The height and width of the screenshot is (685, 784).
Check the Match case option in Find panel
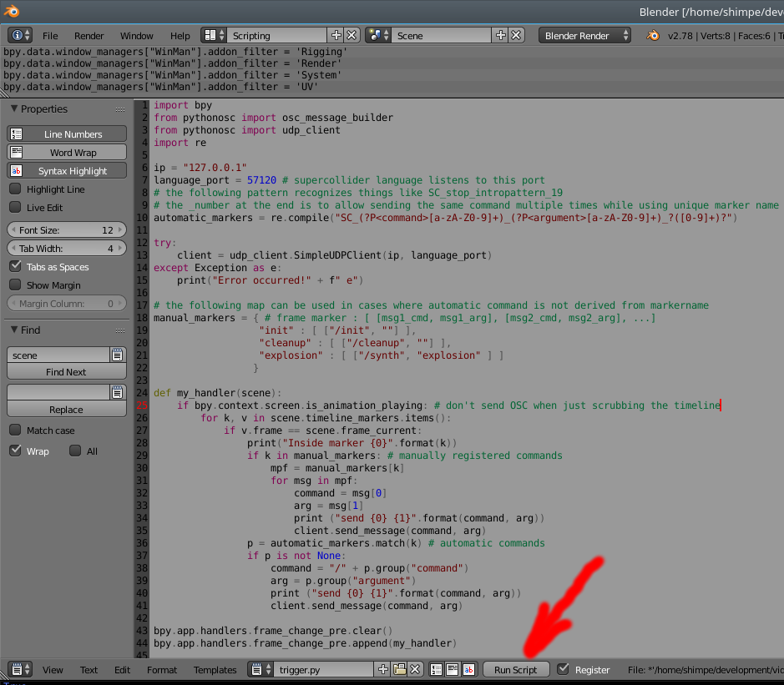pos(14,430)
